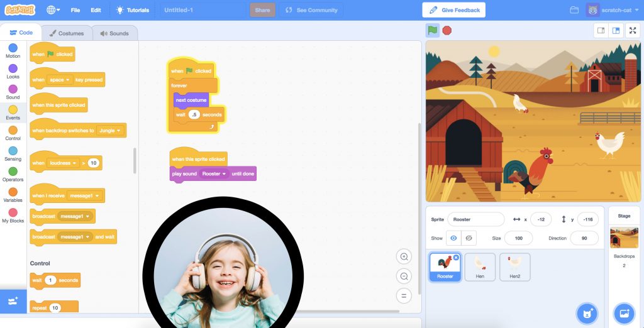
Task: Click the Choose a Sprite button
Action: [x=587, y=313]
